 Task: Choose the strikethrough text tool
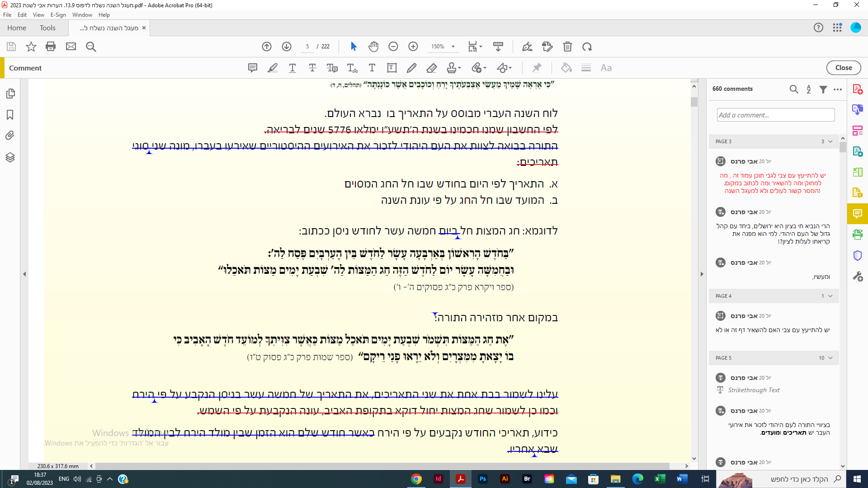[312, 68]
